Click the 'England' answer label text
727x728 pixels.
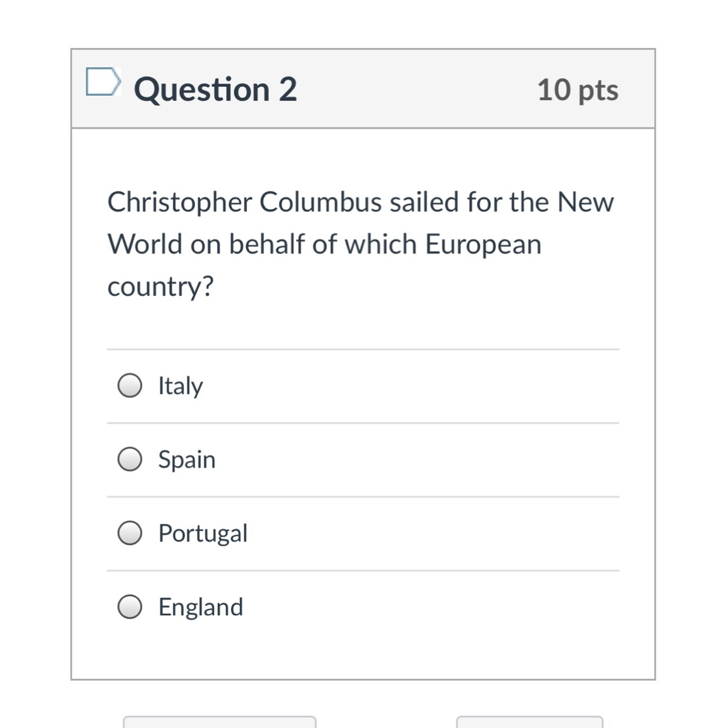pos(200,607)
